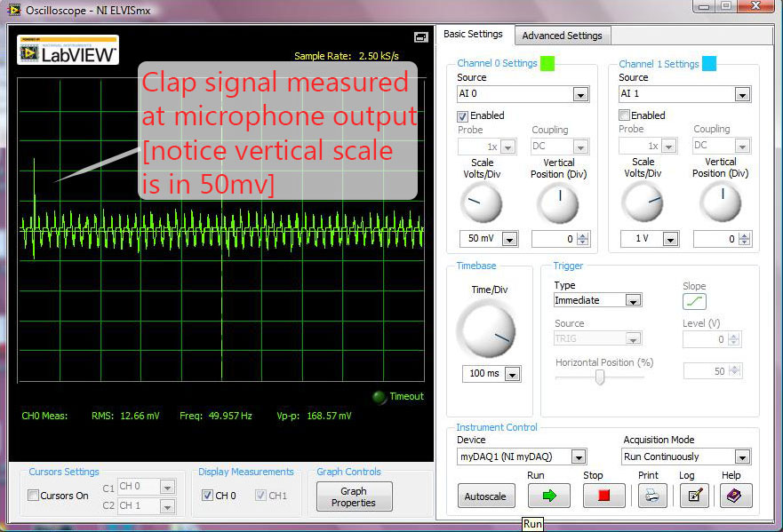Click the Sample Rate 2.50 kS/s readout
The width and height of the screenshot is (783, 532).
pyautogui.click(x=347, y=56)
